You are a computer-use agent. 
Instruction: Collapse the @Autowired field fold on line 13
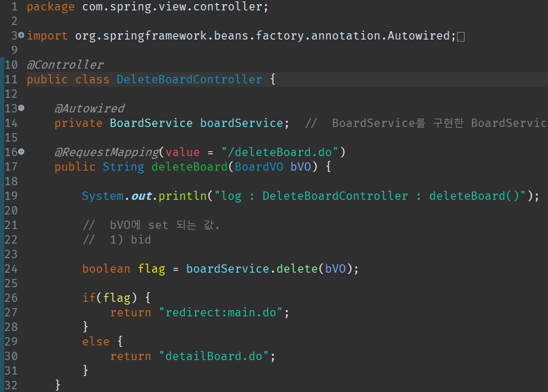(x=21, y=108)
